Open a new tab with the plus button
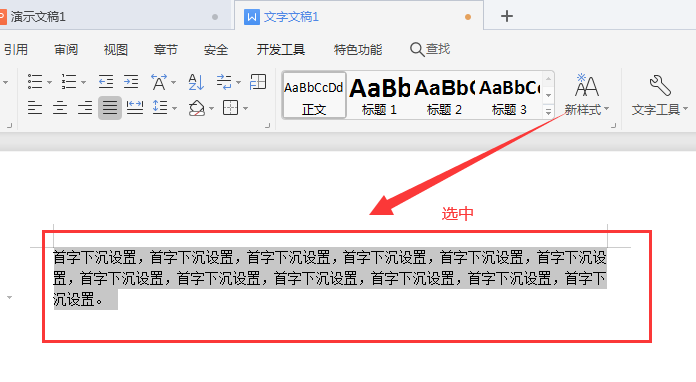Viewport: 696px width, 382px height. [506, 16]
